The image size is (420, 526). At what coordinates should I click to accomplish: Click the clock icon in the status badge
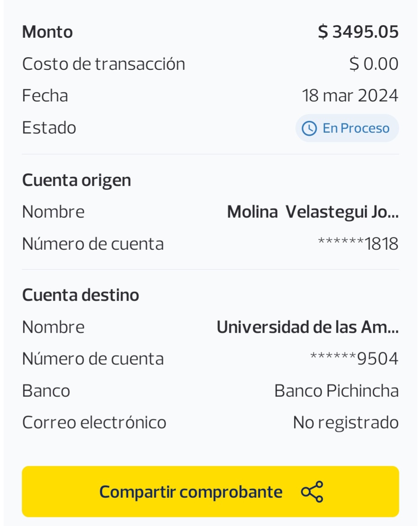coord(309,128)
